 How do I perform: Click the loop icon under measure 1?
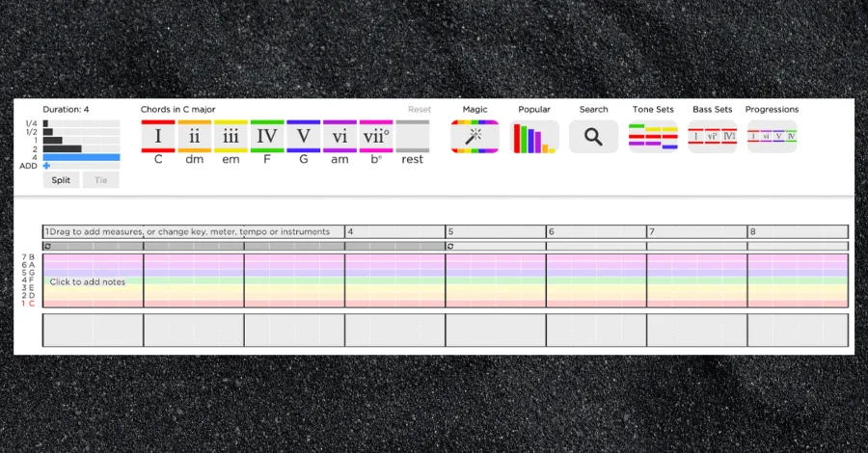(x=47, y=246)
